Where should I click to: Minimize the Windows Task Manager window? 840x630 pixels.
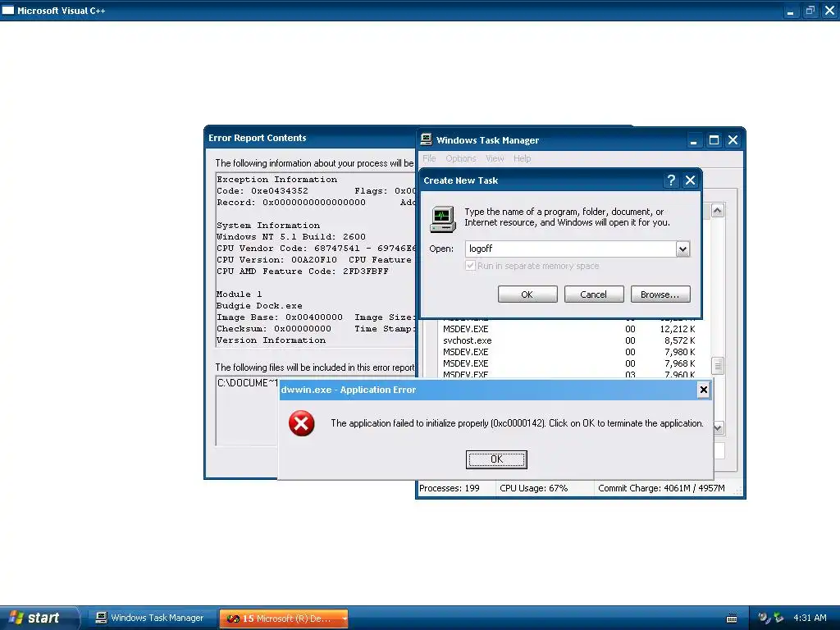694,140
